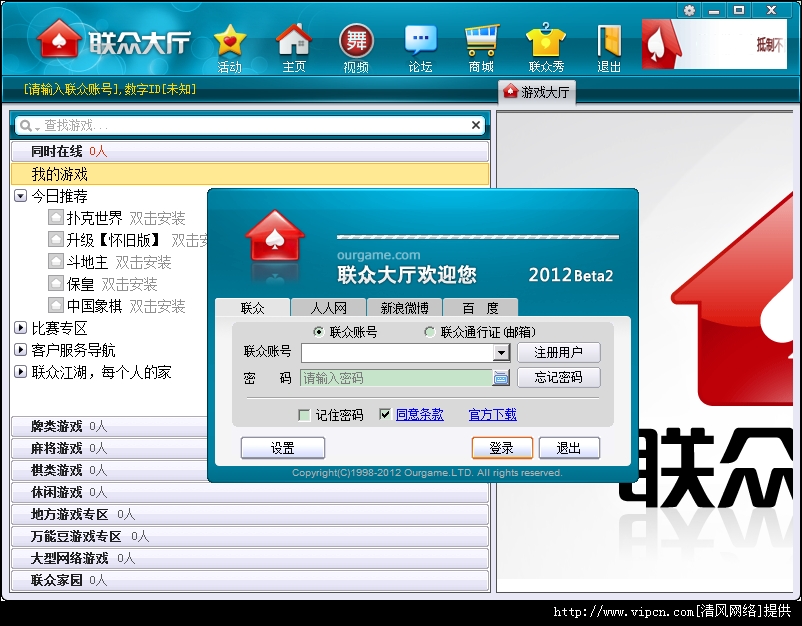Click the 忘记密码 button
The height and width of the screenshot is (626, 802).
coord(559,377)
